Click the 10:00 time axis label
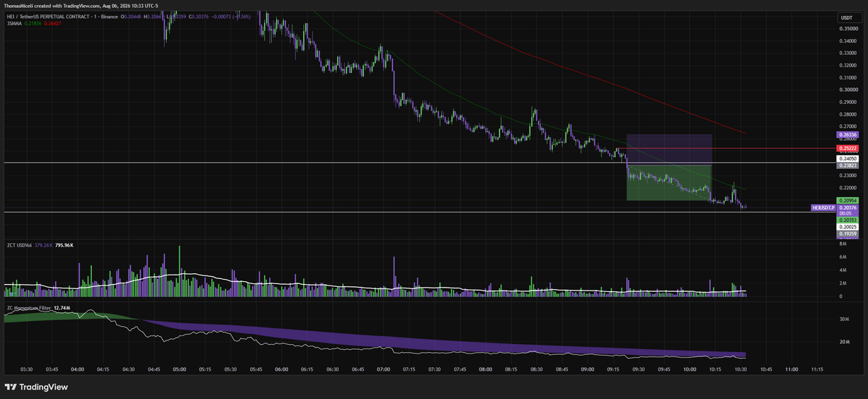Viewport: 868px width, 399px height. coord(689,369)
